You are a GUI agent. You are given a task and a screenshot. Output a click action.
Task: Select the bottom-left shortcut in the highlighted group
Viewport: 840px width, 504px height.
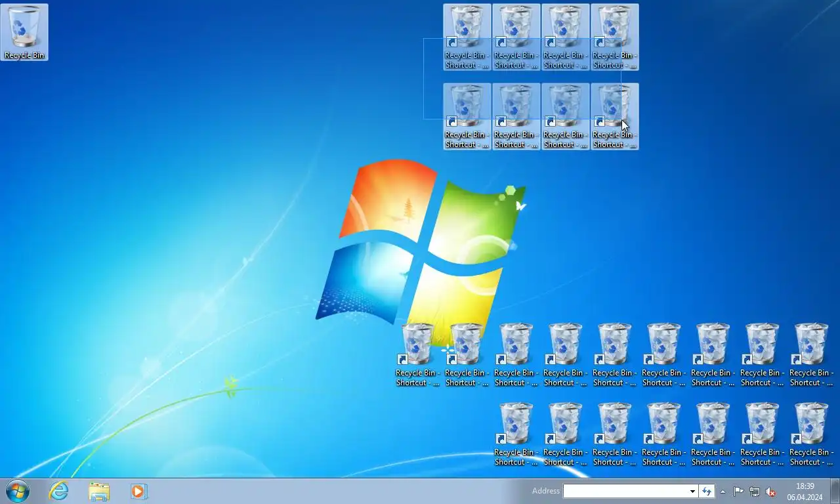[x=467, y=116]
